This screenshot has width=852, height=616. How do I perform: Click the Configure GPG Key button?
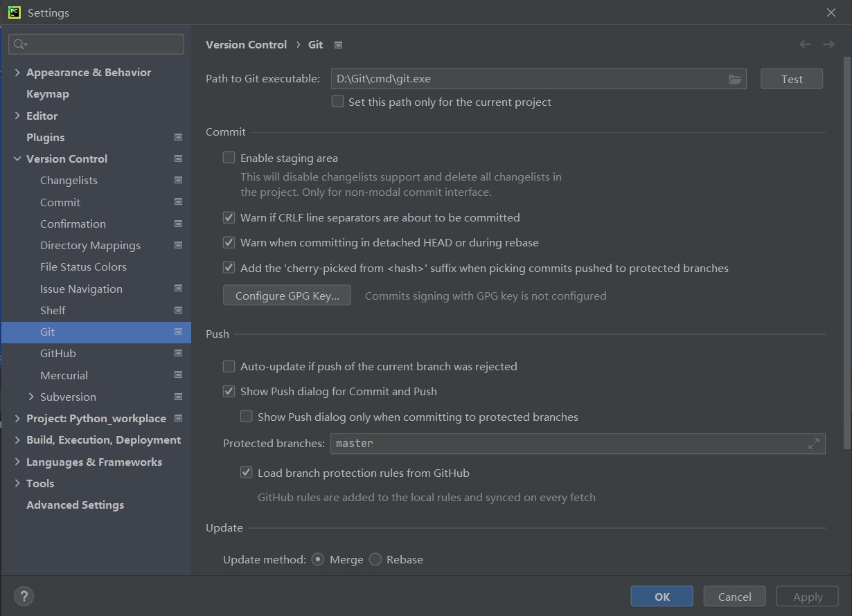click(x=287, y=296)
